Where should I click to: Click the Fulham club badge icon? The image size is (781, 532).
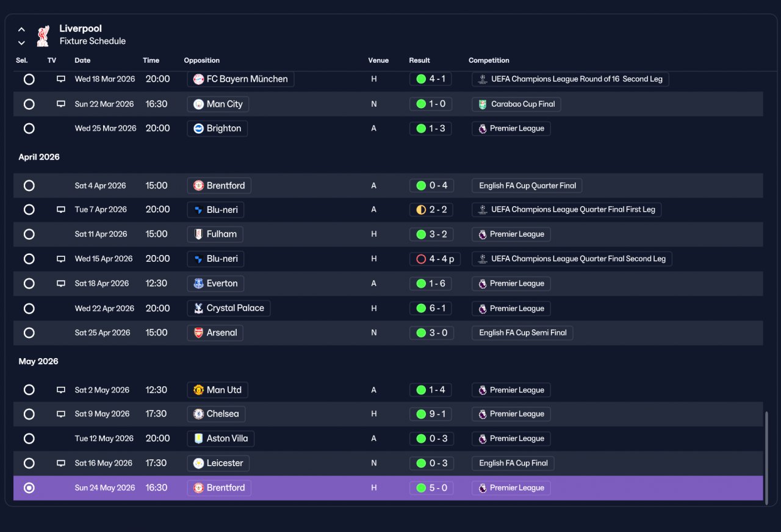click(x=198, y=234)
